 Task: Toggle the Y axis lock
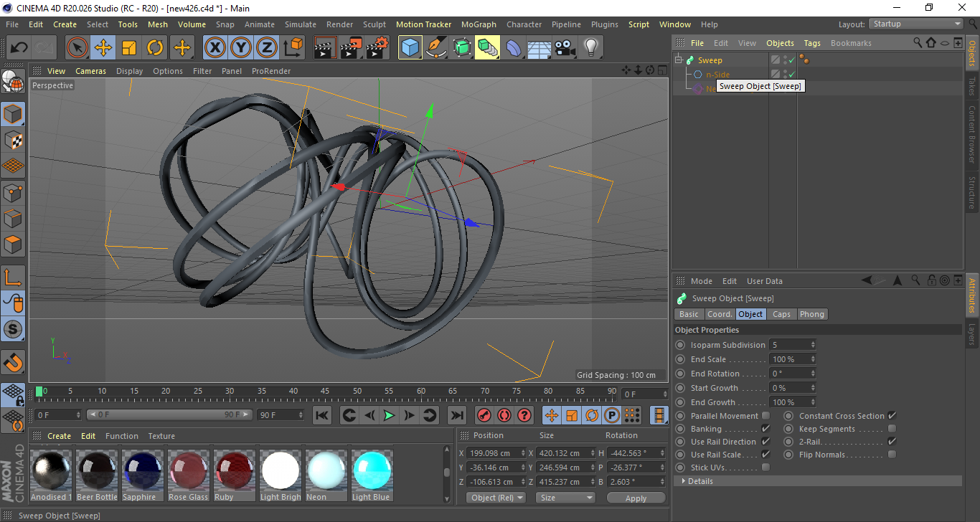[x=240, y=48]
